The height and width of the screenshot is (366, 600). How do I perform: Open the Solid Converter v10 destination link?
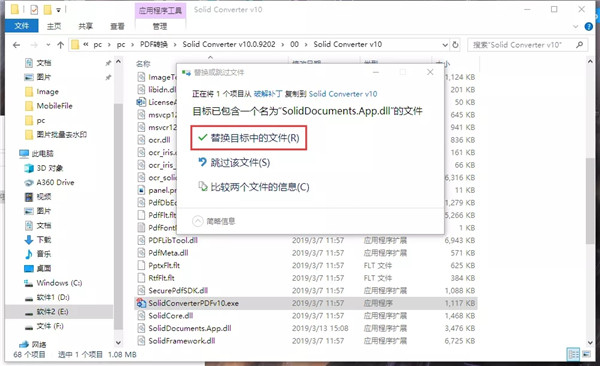pyautogui.click(x=343, y=94)
